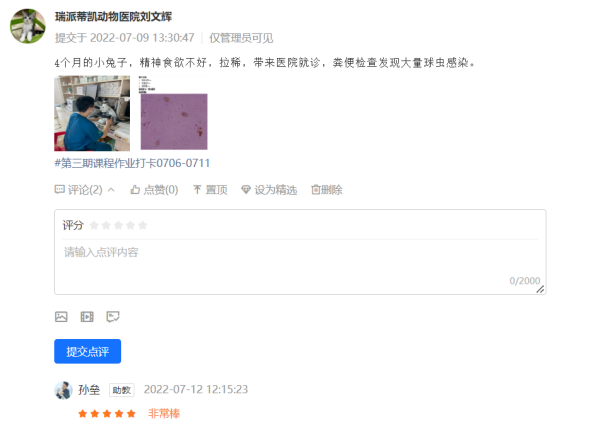
Task: Delete the post via 删除 trash icon
Action: (x=316, y=189)
